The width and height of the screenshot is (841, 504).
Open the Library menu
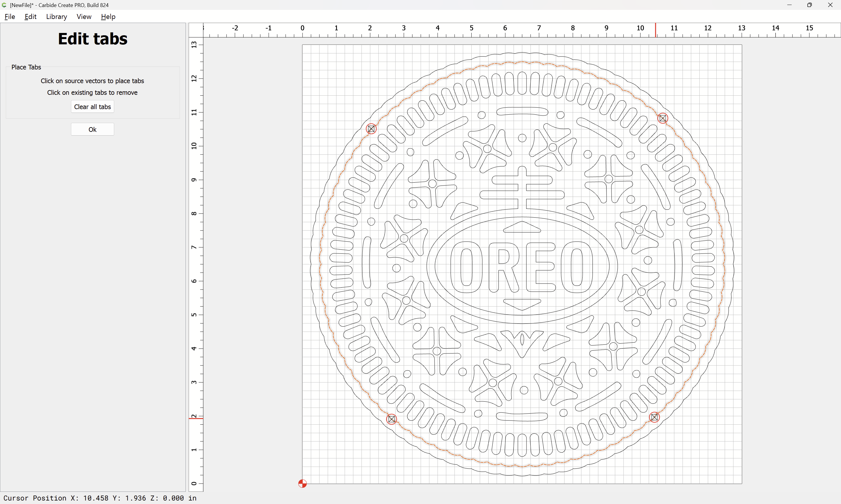pos(56,16)
